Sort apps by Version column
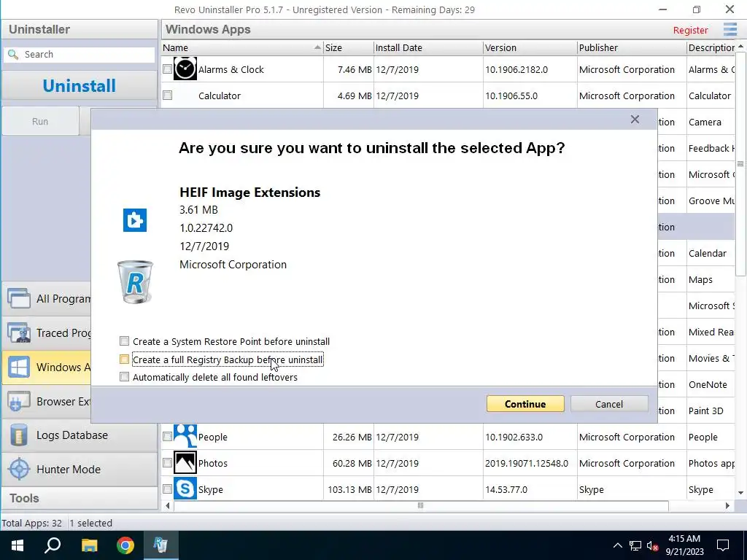The width and height of the screenshot is (747, 560). point(530,47)
